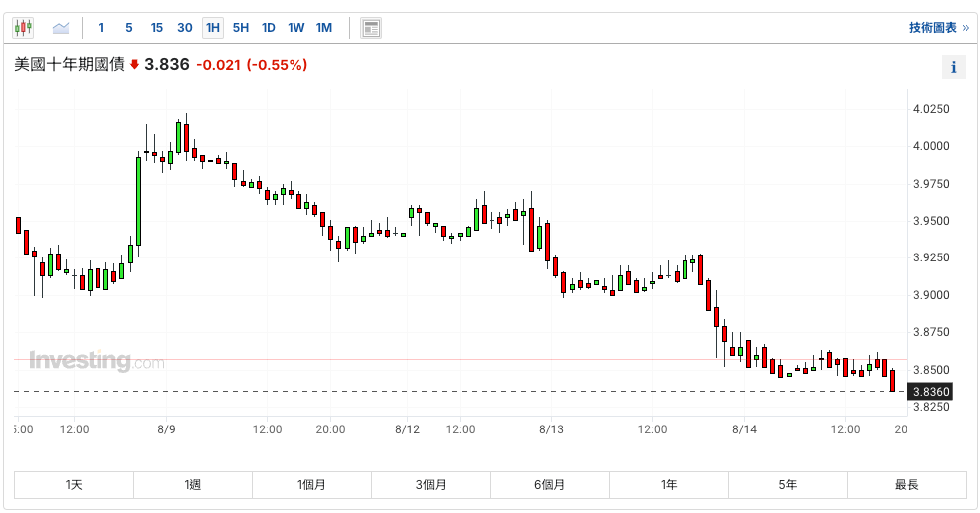The image size is (980, 513).
Task: Select the 5-minute interval
Action: coord(129,28)
